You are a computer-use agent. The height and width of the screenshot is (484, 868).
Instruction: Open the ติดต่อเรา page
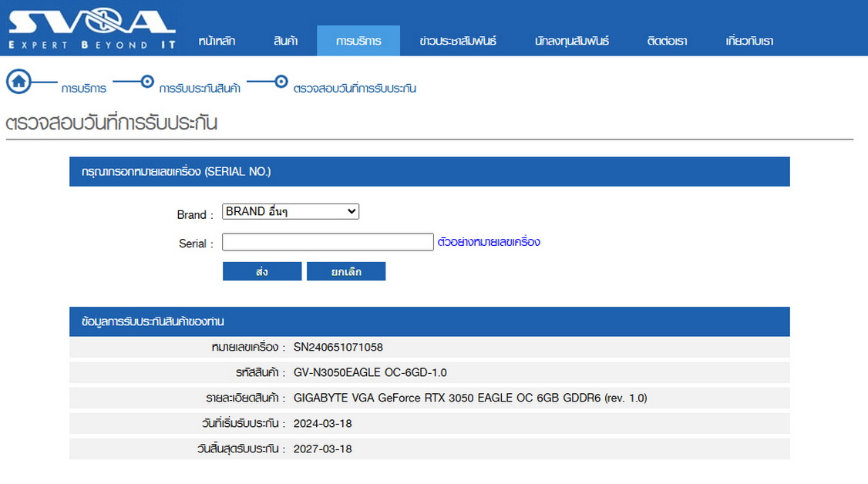(x=668, y=41)
